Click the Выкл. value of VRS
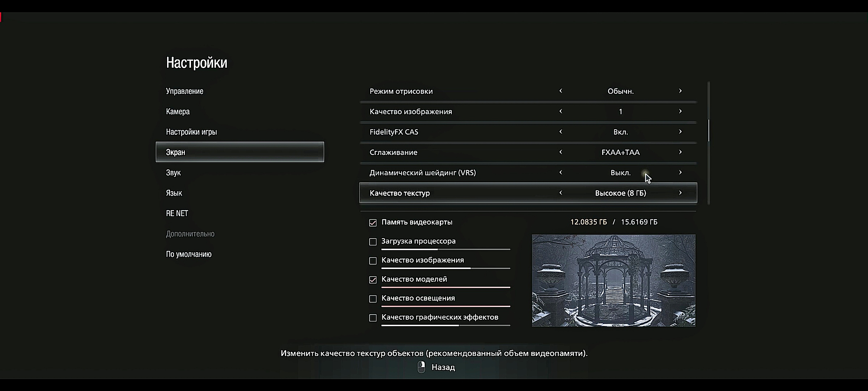868x391 pixels. pyautogui.click(x=621, y=173)
